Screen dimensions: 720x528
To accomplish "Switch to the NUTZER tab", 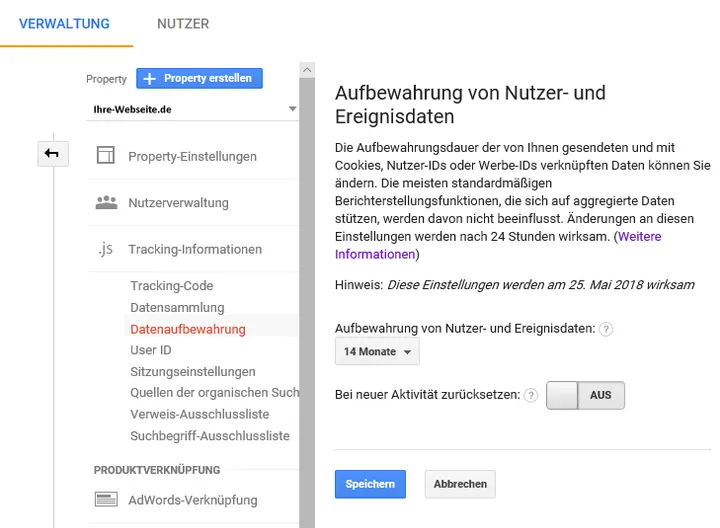I will [183, 24].
